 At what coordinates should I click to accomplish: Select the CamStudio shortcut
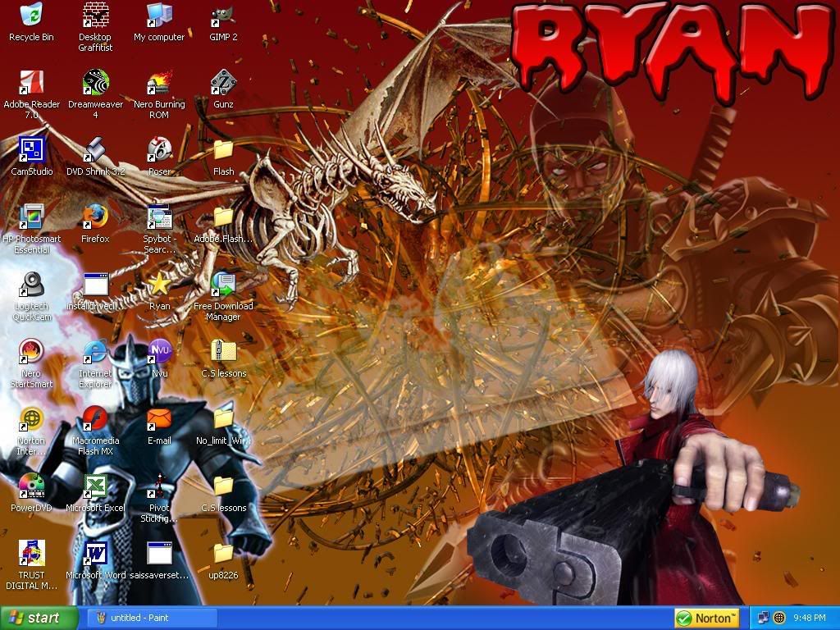[31, 150]
